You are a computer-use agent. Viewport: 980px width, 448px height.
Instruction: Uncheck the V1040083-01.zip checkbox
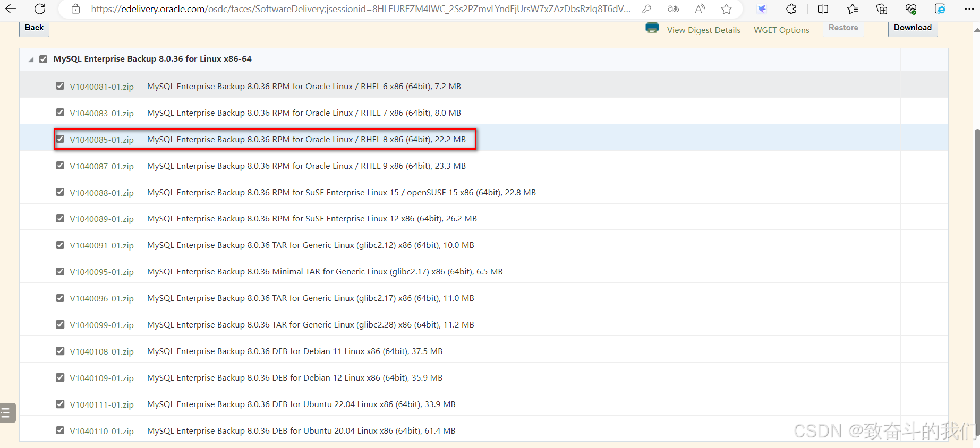60,113
